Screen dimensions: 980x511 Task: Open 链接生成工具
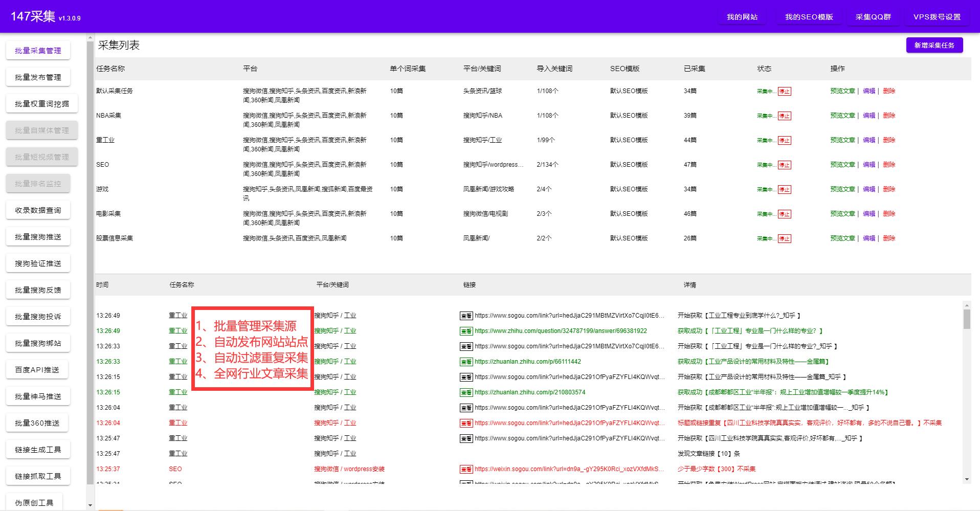coord(37,449)
